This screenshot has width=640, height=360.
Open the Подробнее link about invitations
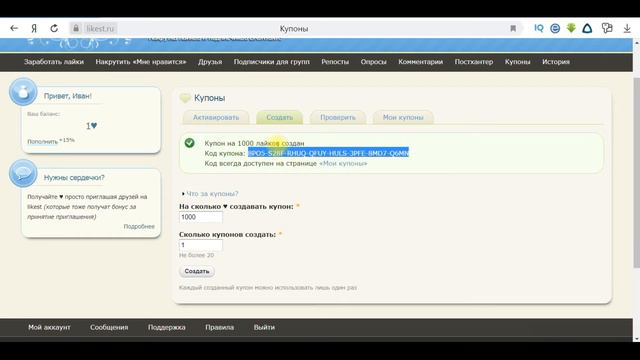(139, 226)
